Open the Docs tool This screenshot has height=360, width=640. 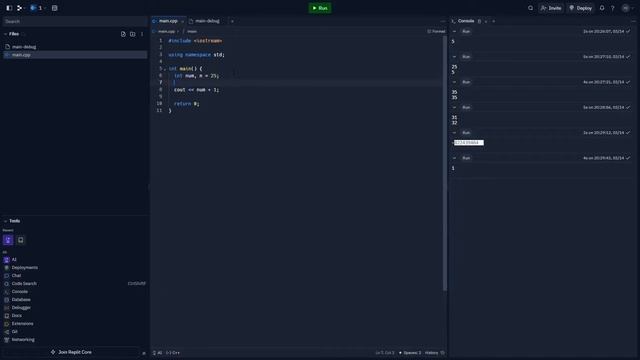[16, 316]
